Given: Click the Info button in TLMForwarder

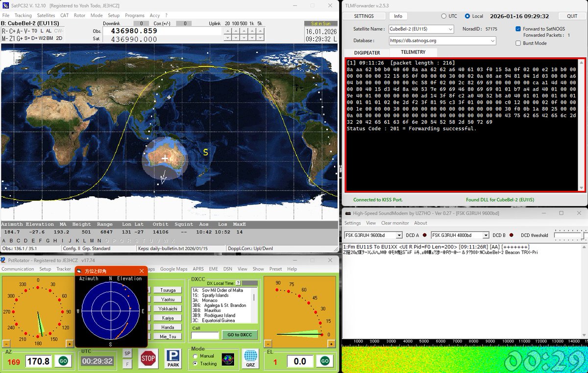Looking at the screenshot, I should point(398,16).
